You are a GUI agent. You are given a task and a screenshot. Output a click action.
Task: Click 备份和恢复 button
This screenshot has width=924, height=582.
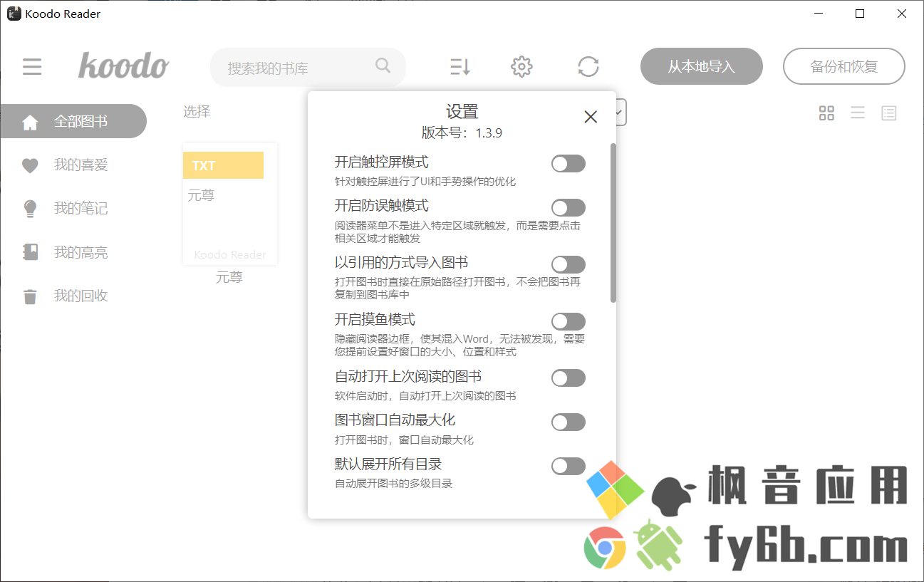[844, 67]
